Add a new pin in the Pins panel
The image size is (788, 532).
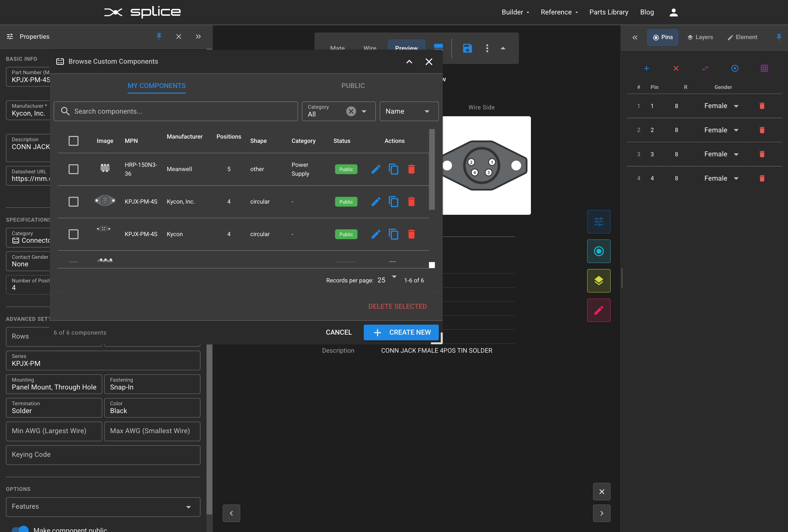(x=647, y=68)
